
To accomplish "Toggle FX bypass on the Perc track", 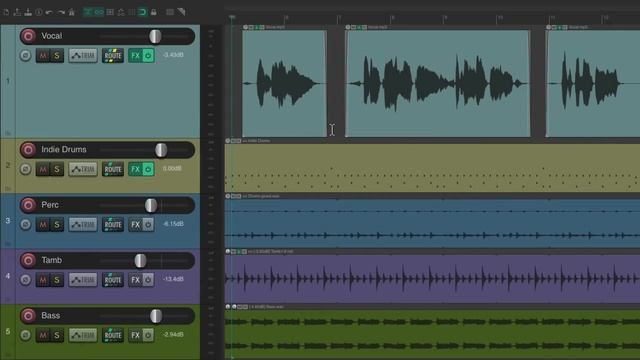I will (148, 224).
